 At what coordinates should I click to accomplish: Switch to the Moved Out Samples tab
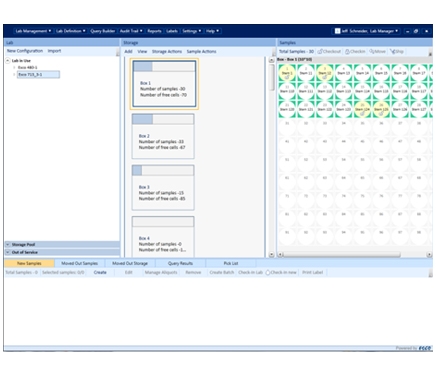[x=79, y=263]
